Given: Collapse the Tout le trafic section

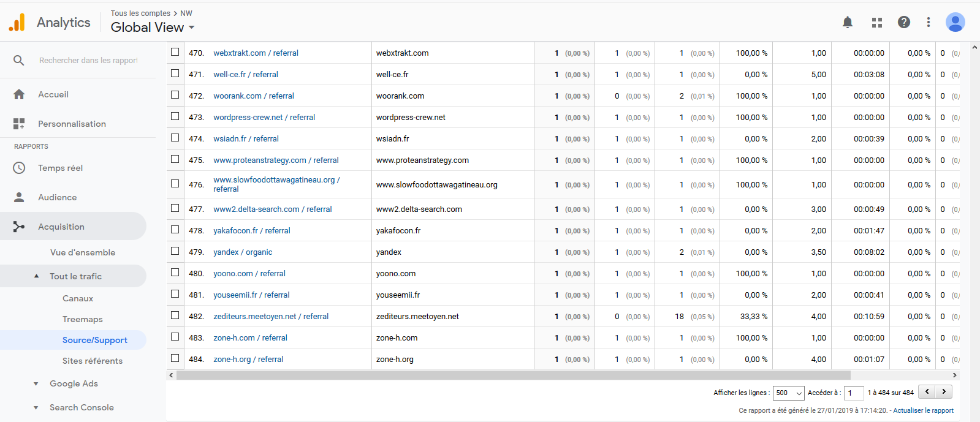Looking at the screenshot, I should click(36, 276).
